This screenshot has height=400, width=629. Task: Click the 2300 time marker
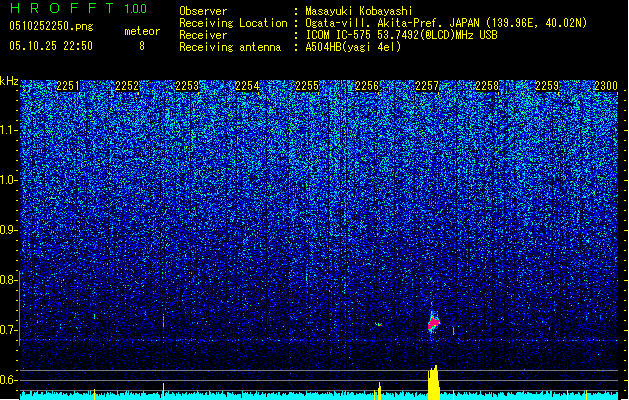coord(606,86)
